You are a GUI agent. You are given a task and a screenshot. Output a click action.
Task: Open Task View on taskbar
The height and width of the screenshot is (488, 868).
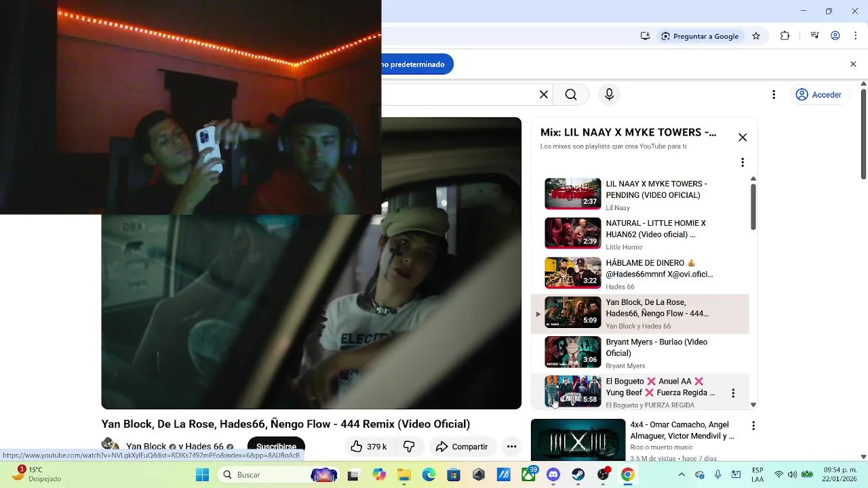353,475
